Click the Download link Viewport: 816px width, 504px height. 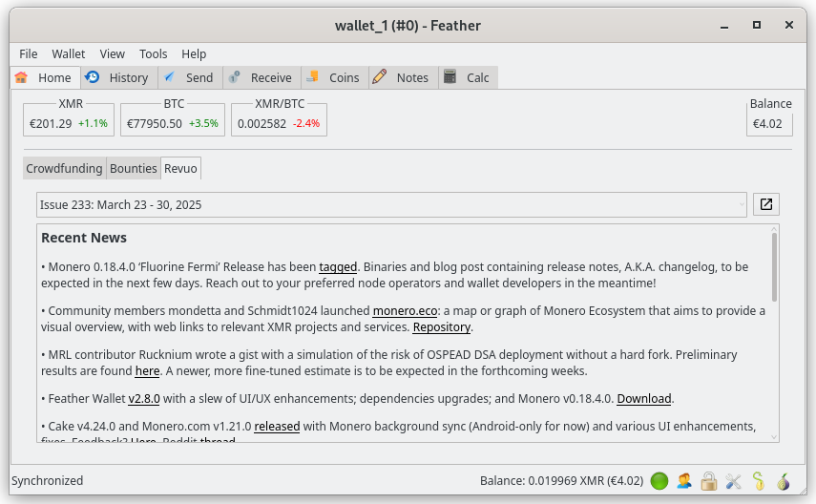pos(644,399)
